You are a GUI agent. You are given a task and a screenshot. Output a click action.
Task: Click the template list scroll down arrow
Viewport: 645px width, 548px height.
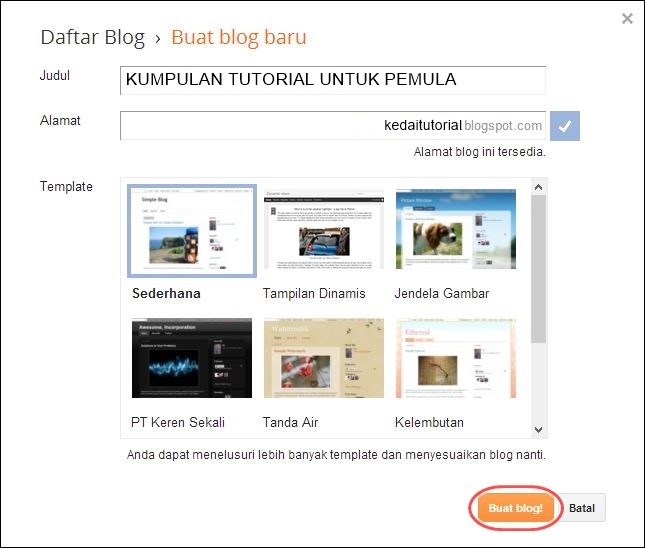(538, 430)
